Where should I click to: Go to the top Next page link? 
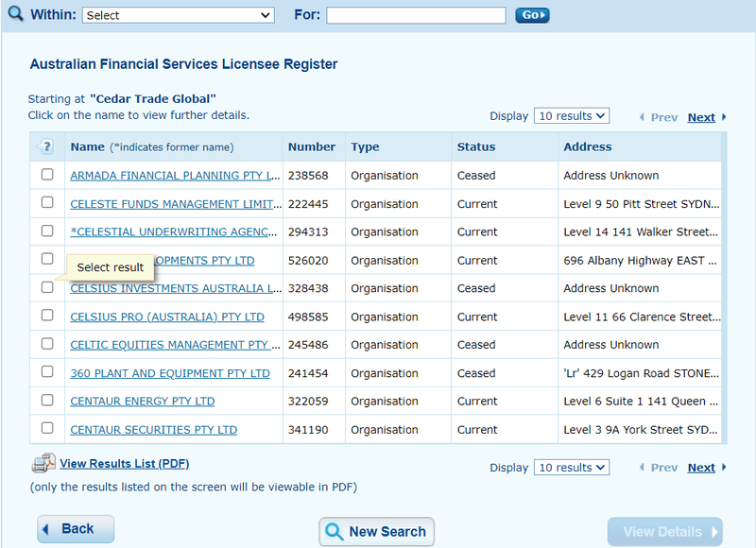(701, 117)
